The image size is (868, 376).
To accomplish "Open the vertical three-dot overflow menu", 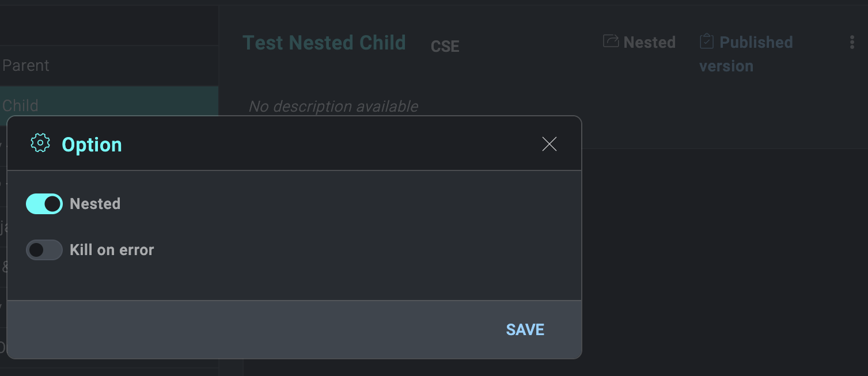I will click(852, 42).
